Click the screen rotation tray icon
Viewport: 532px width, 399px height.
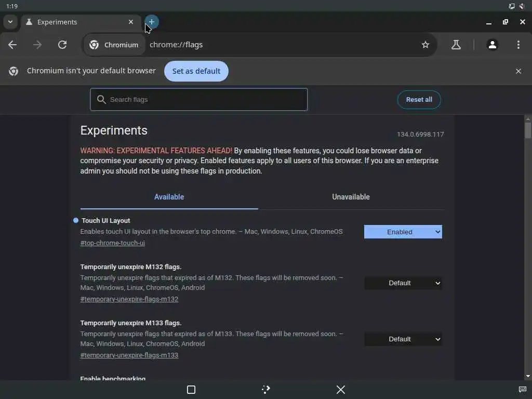(512, 6)
